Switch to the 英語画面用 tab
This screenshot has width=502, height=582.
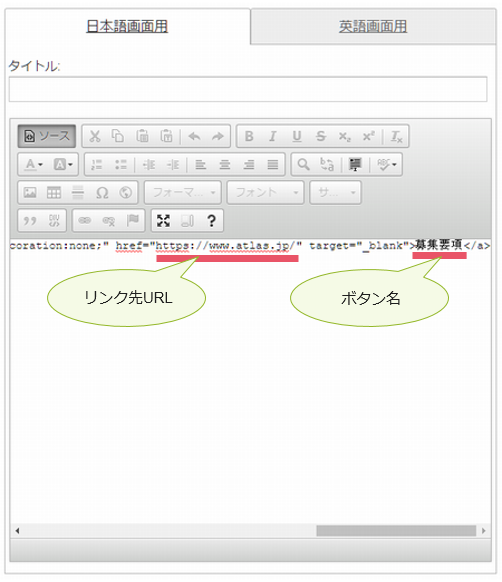pyautogui.click(x=373, y=27)
